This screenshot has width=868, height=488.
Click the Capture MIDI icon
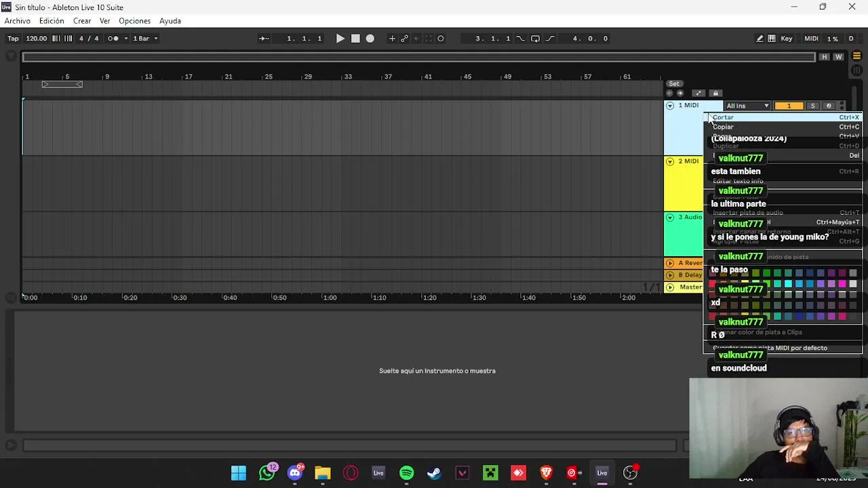pos(429,39)
